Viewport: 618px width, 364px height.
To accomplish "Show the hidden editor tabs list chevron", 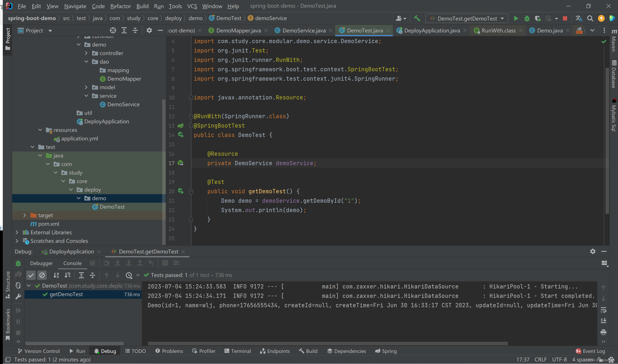I will click(592, 31).
